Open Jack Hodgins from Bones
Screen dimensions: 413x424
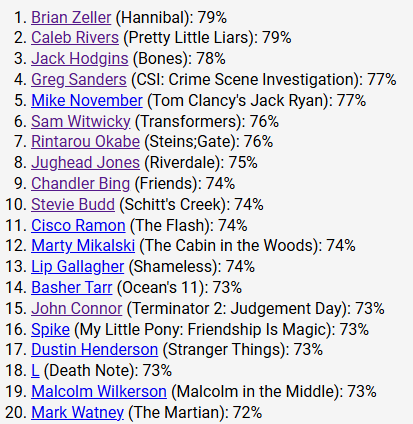80,59
